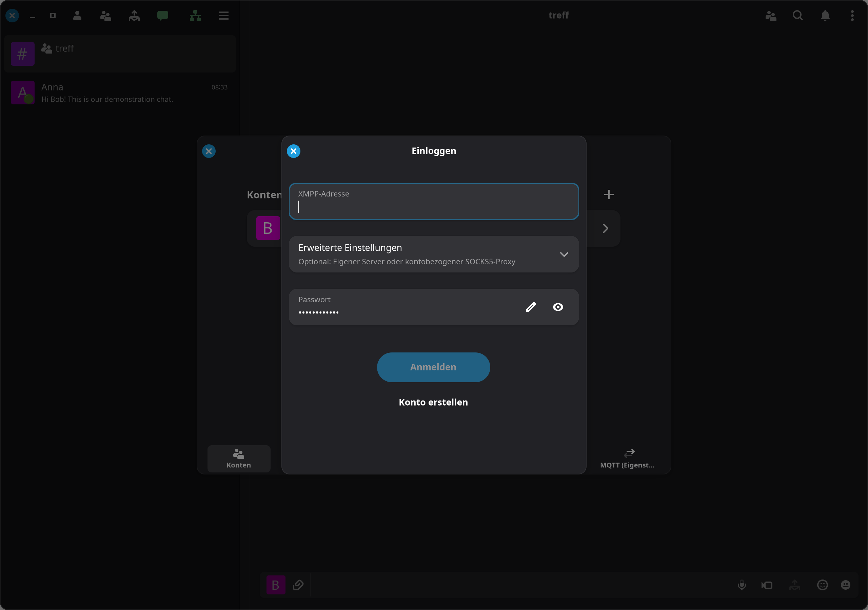Click the Anmelden button
The width and height of the screenshot is (868, 610).
(434, 367)
